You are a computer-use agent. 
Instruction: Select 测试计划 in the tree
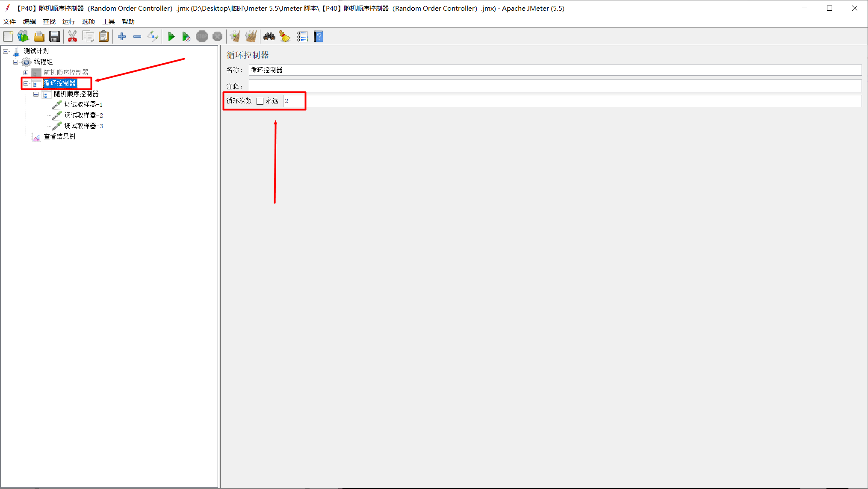[x=36, y=51]
